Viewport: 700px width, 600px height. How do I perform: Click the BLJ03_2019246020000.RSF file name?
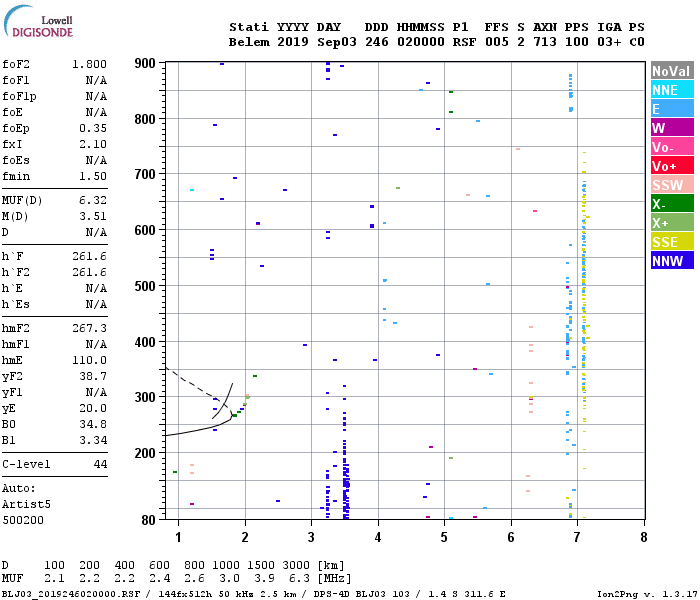[x=71, y=594]
